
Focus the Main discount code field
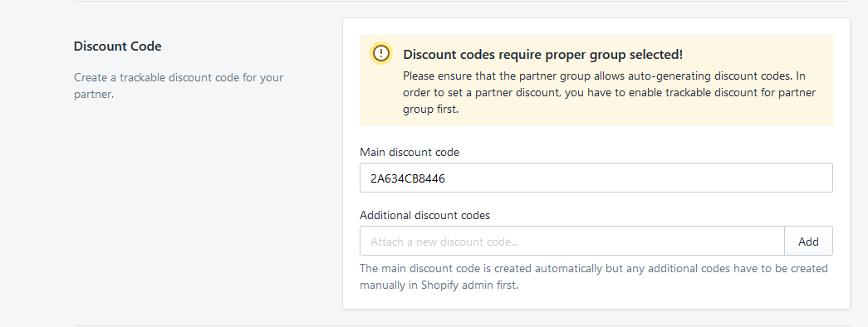(596, 178)
